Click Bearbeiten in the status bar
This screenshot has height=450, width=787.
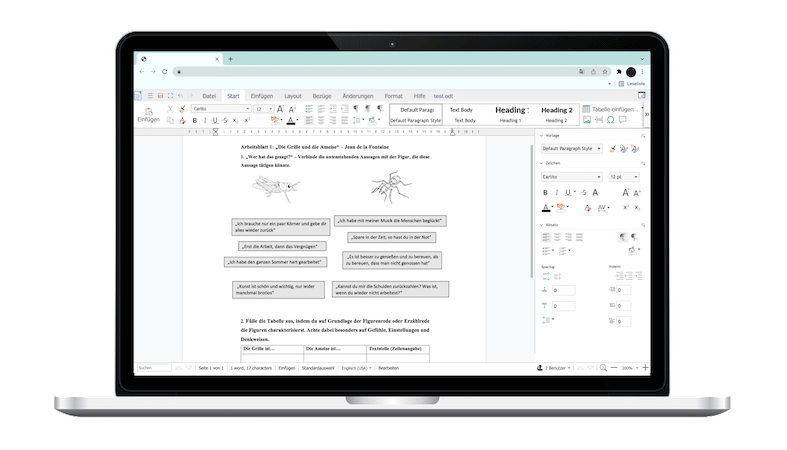click(x=388, y=368)
